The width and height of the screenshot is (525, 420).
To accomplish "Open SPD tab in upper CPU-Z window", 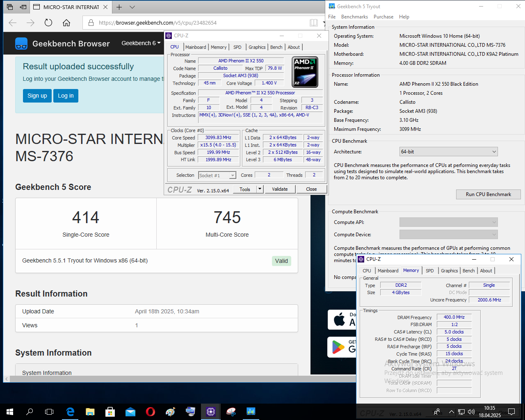I will (x=237, y=47).
